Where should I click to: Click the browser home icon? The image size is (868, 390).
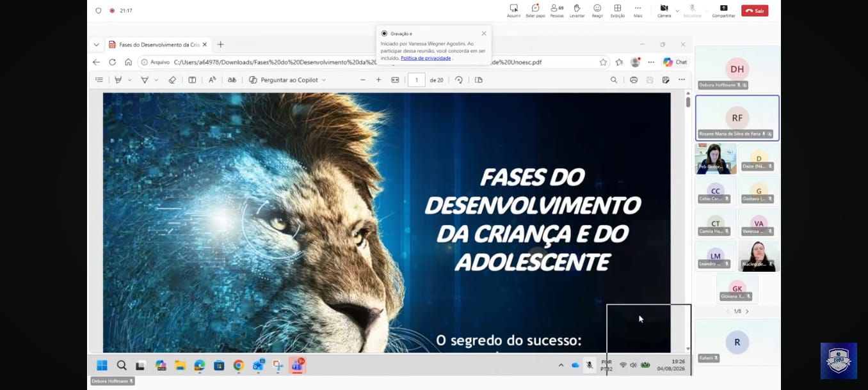coord(128,62)
